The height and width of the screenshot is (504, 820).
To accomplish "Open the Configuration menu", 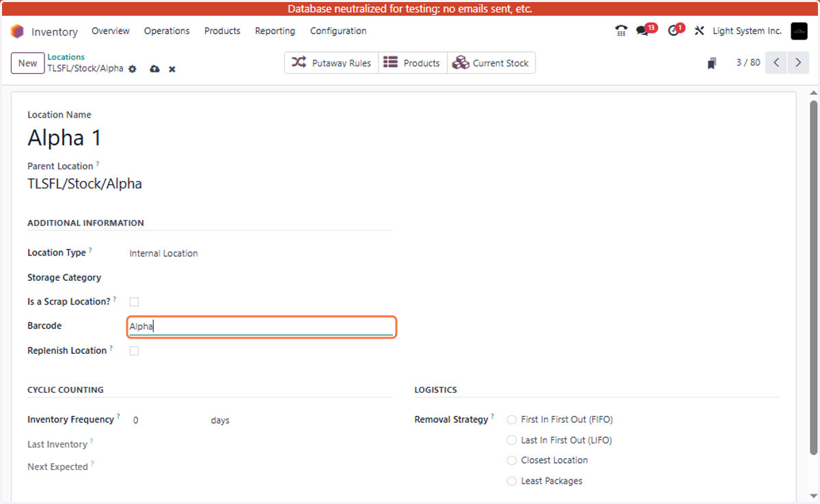I will coord(338,31).
